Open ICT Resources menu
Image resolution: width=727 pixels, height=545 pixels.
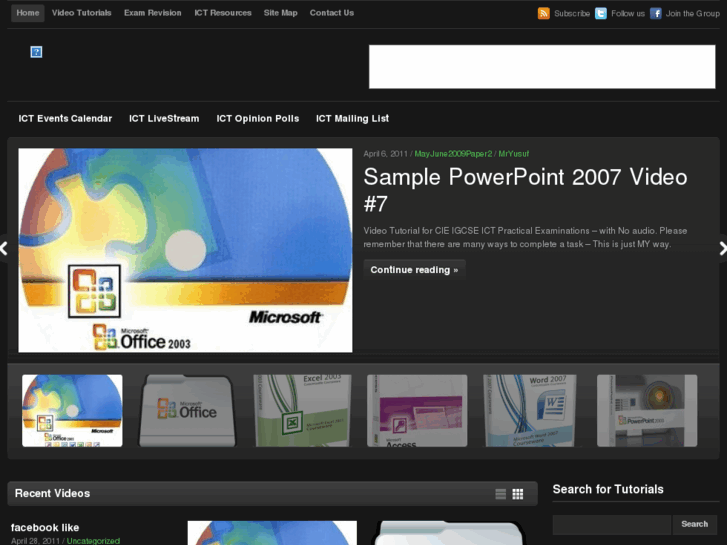[x=223, y=13]
